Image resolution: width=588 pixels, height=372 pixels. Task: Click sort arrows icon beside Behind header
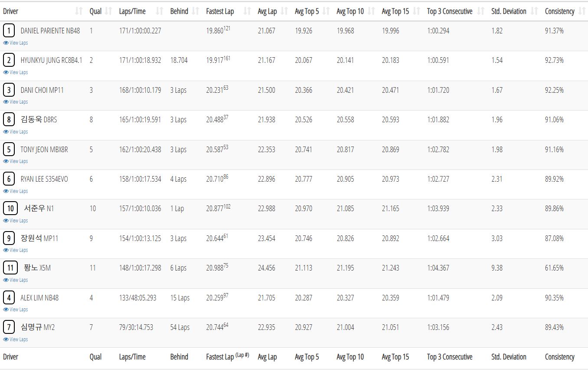point(195,11)
